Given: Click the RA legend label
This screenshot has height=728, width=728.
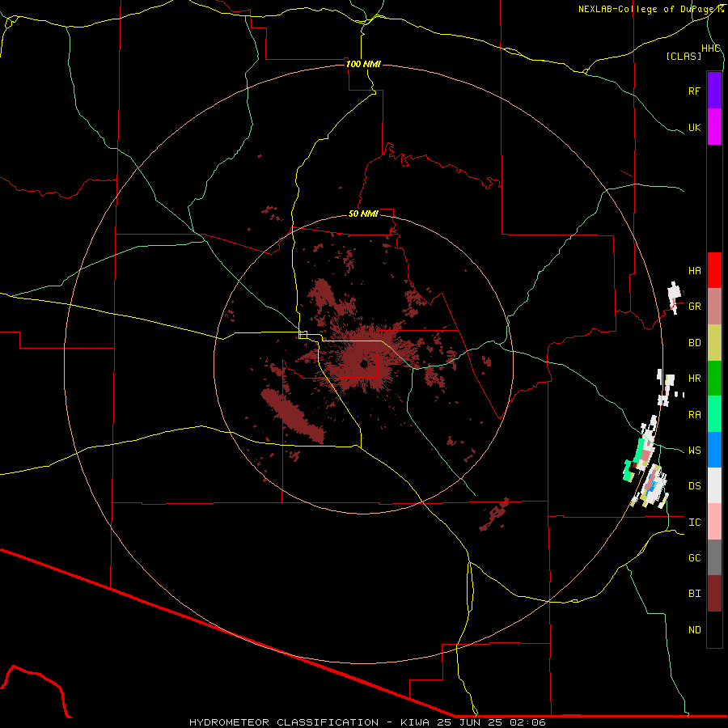Looking at the screenshot, I should (x=694, y=415).
